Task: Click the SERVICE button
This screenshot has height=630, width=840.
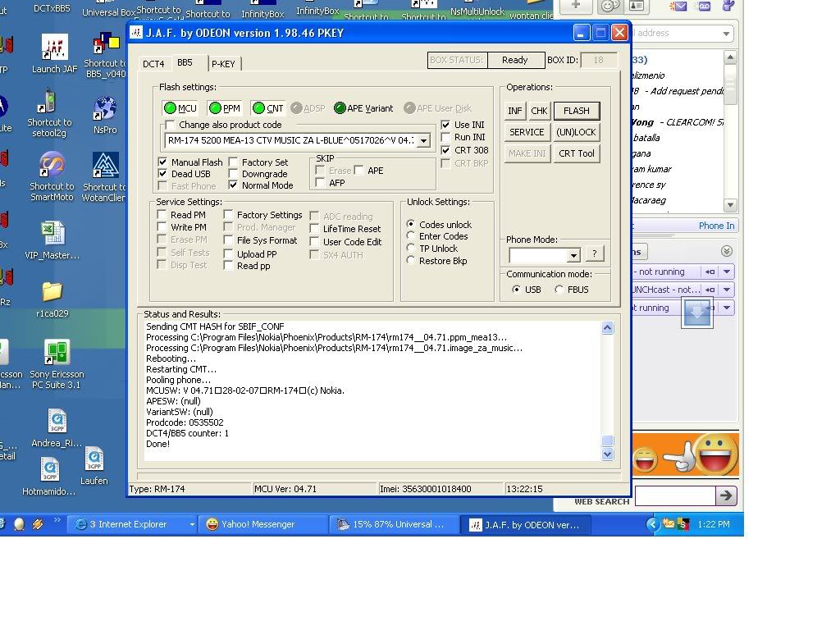Action: [x=527, y=132]
